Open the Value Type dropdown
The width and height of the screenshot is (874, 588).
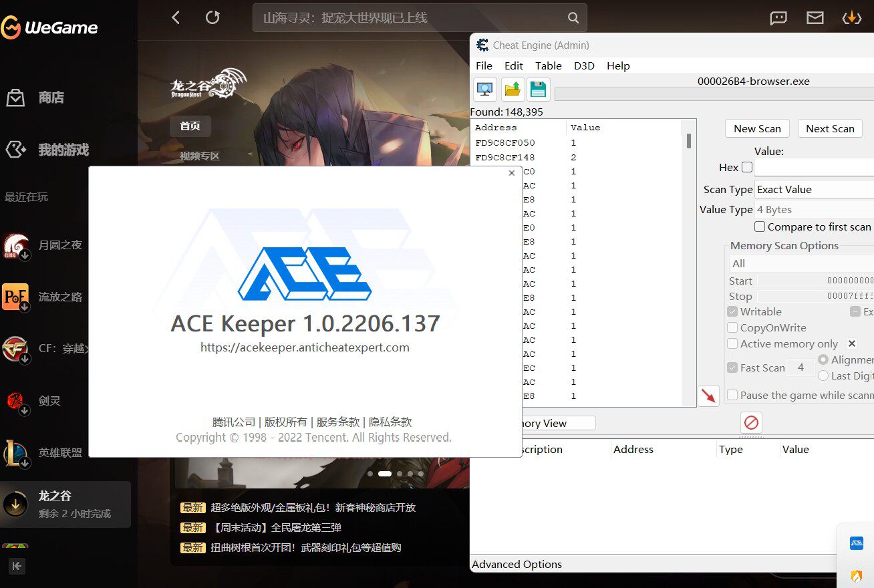(815, 209)
